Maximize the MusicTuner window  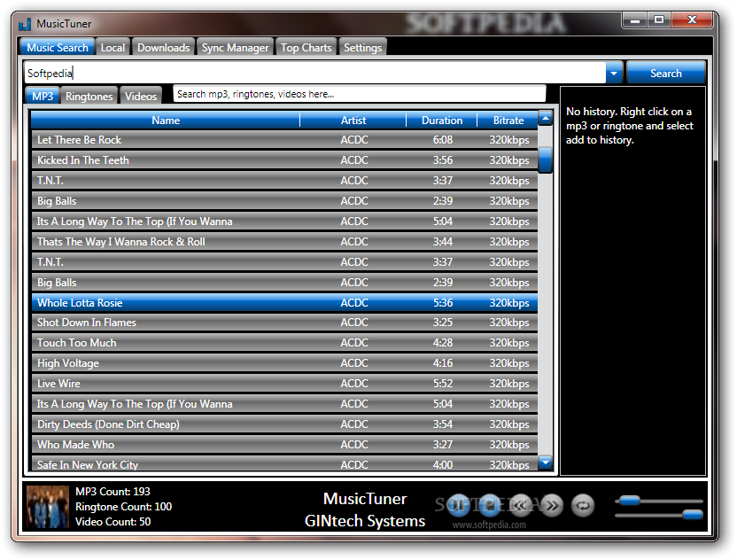click(659, 20)
